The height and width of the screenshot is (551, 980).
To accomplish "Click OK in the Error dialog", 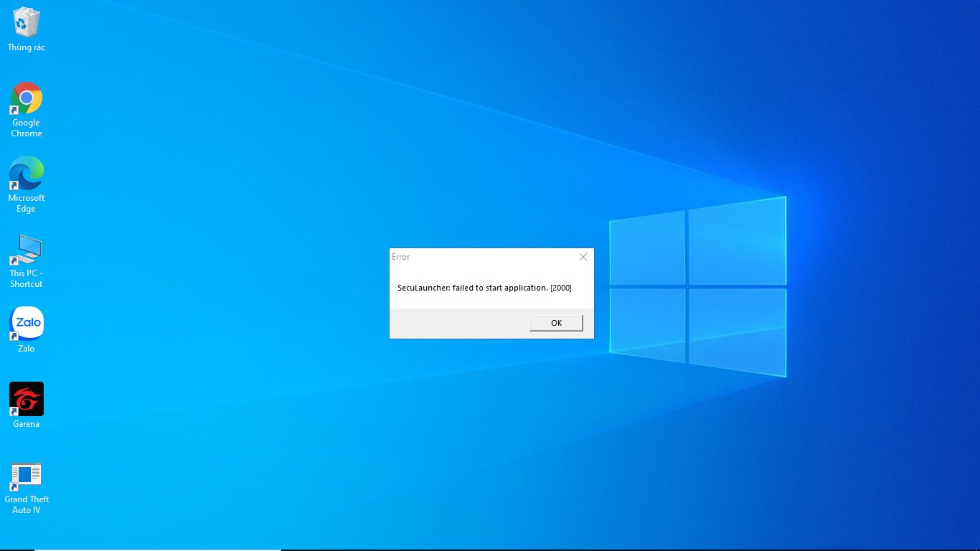I will (x=556, y=323).
